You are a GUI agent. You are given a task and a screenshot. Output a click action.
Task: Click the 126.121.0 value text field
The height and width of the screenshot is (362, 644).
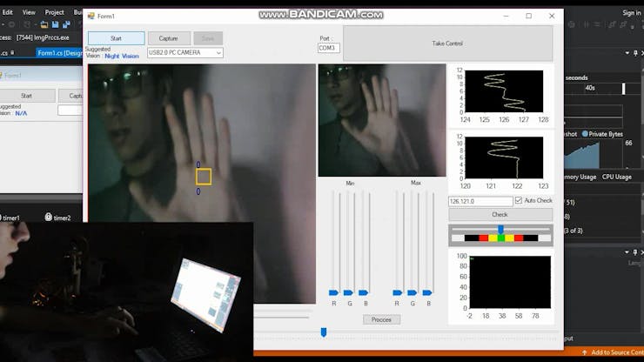pos(480,201)
